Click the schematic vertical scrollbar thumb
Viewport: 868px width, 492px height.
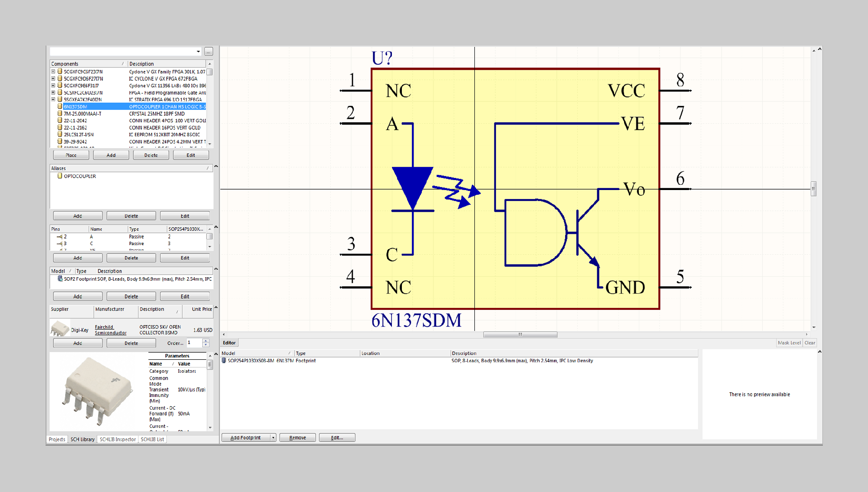point(814,189)
